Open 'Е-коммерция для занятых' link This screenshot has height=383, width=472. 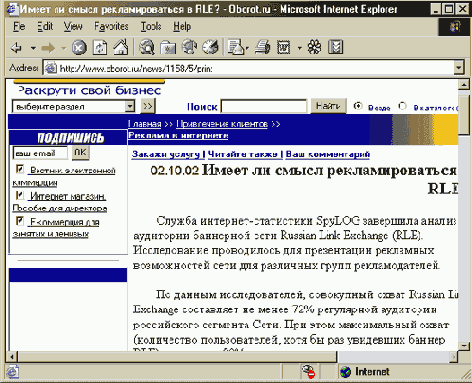coord(56,228)
